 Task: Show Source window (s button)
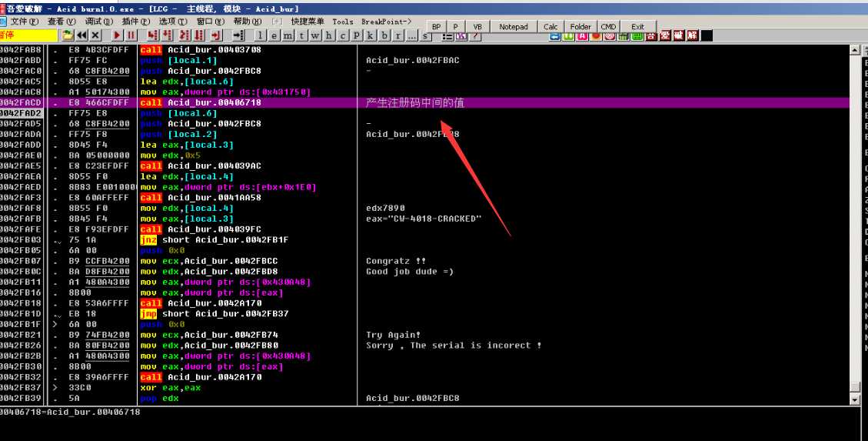425,35
